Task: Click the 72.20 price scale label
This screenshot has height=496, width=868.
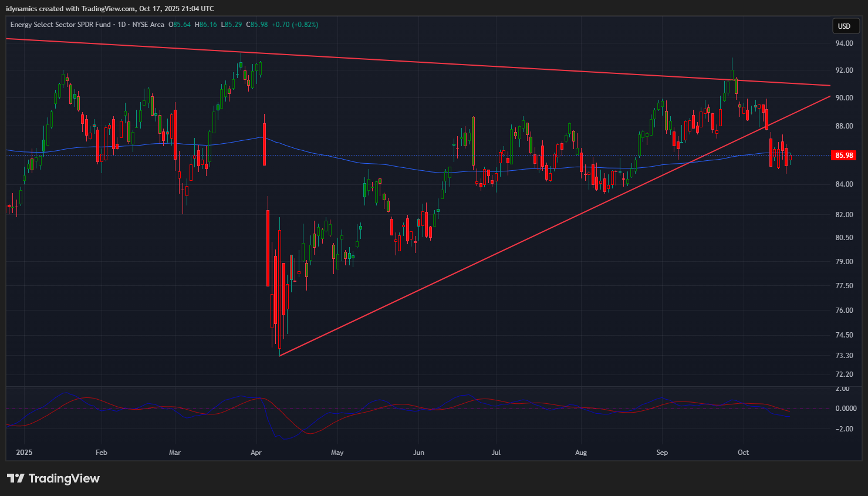Action: coord(844,374)
